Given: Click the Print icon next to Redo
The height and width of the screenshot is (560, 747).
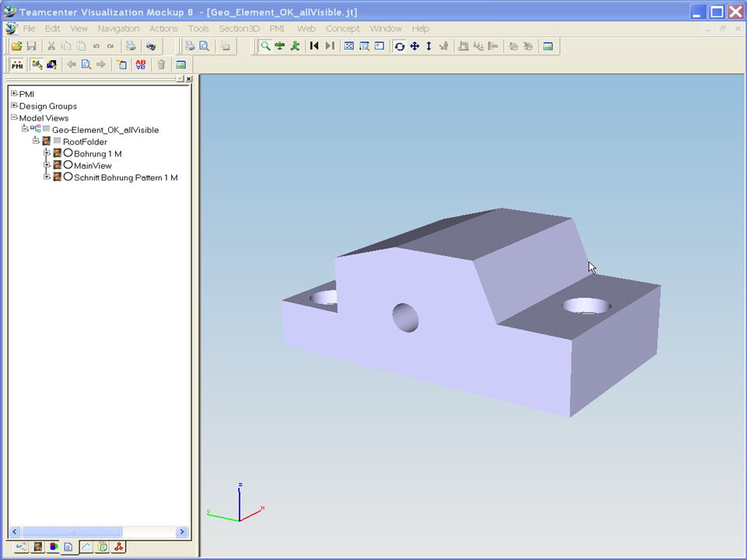Looking at the screenshot, I should pos(131,46).
